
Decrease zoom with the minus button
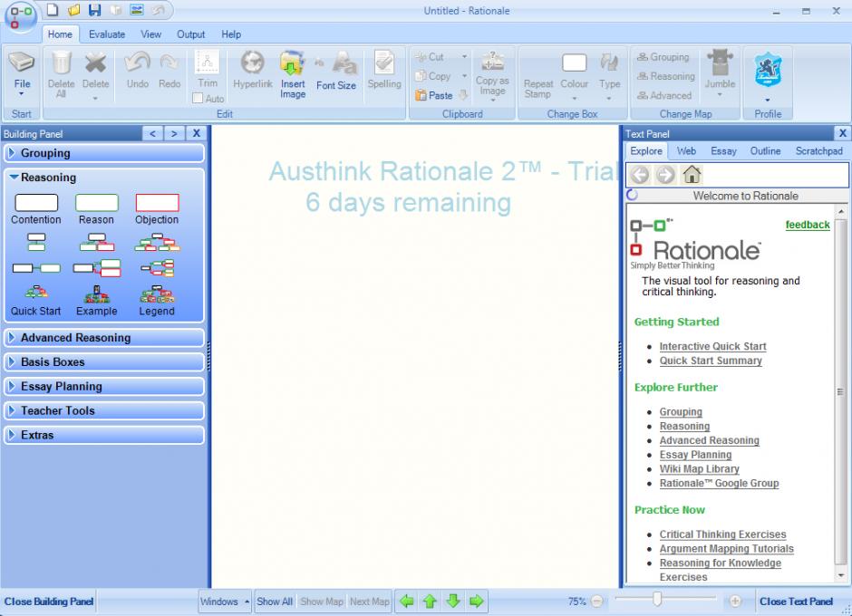coord(596,602)
